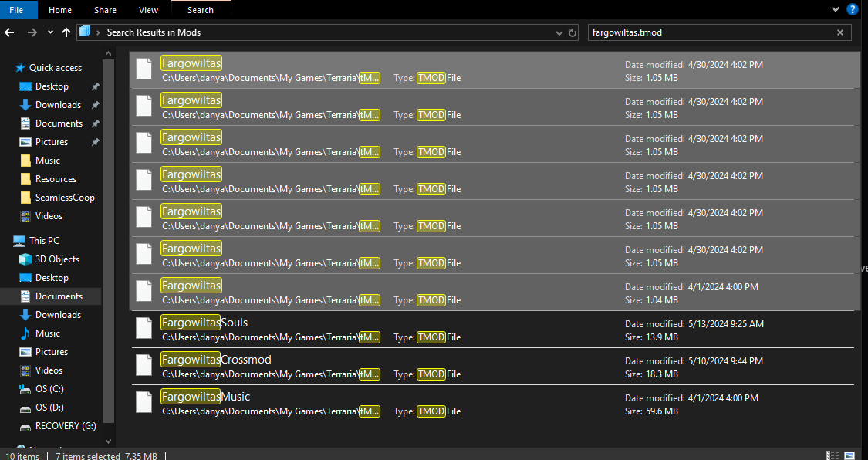Click the 7 items selected status text
This screenshot has height=460, width=868.
click(x=88, y=456)
